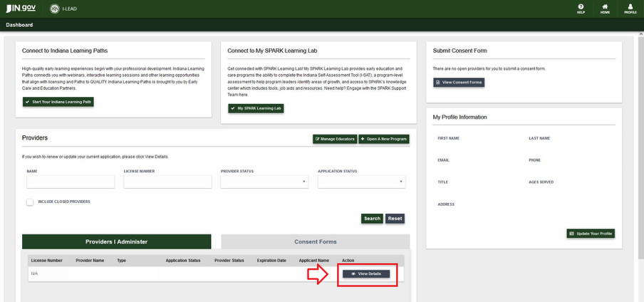
Task: Switch to the Consent Forms tab
Action: coord(316,241)
